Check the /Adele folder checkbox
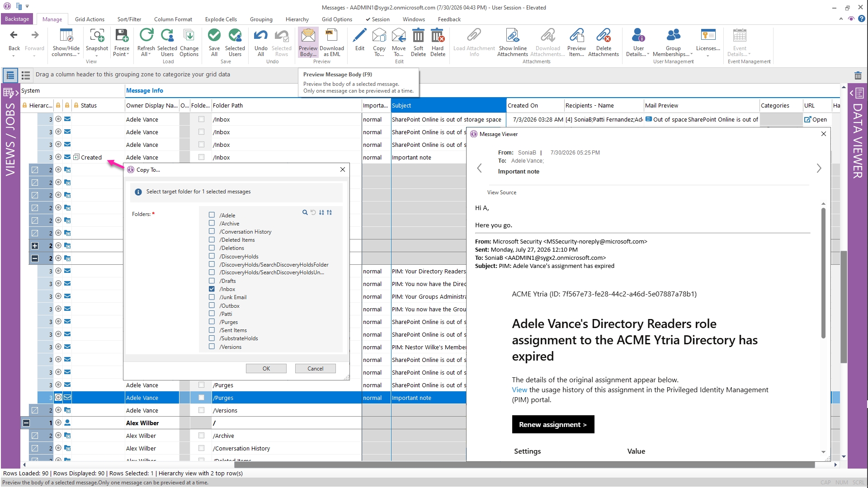 (212, 215)
